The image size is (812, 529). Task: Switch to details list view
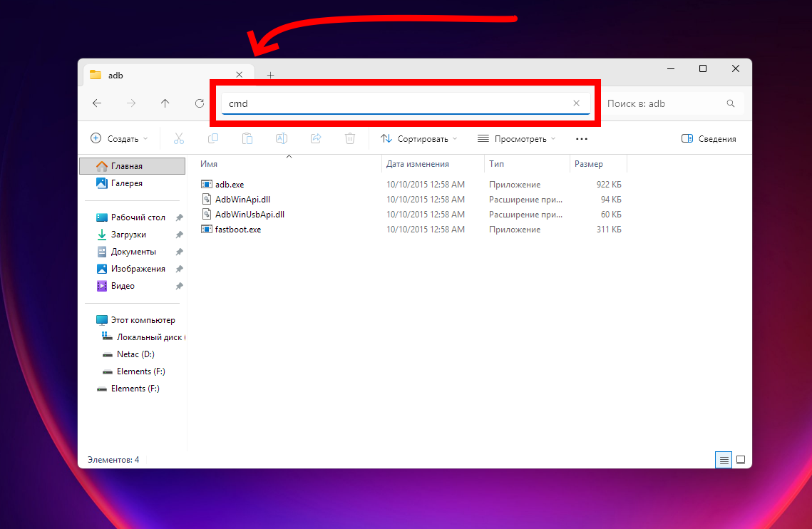click(x=724, y=460)
